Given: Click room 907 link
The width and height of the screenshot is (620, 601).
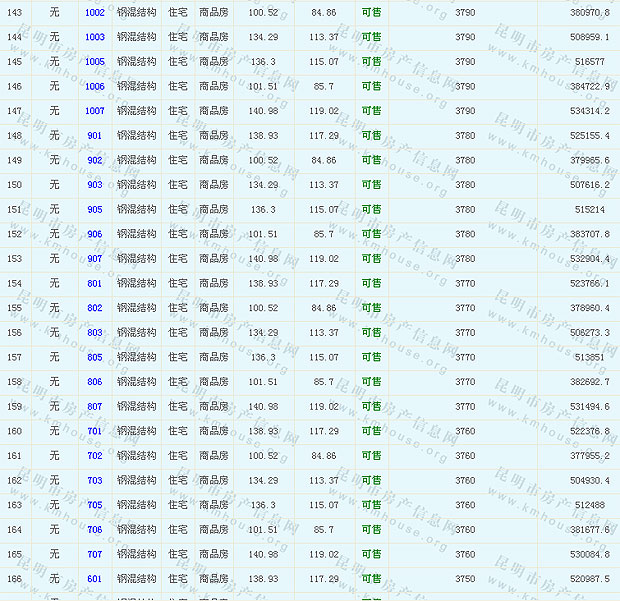Looking at the screenshot, I should point(95,259).
